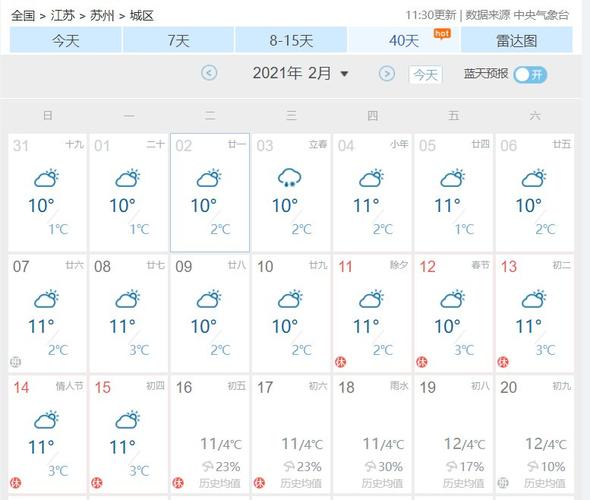The image size is (590, 500).
Task: Click 历史均值 label on day 17
Action: (x=301, y=483)
